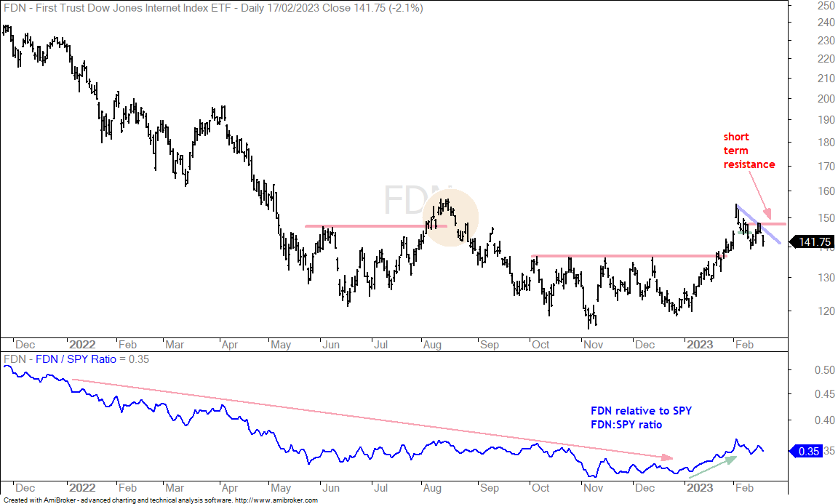Click the "short term resistance" annotation
This screenshot has height=504, width=838.
coord(749,151)
